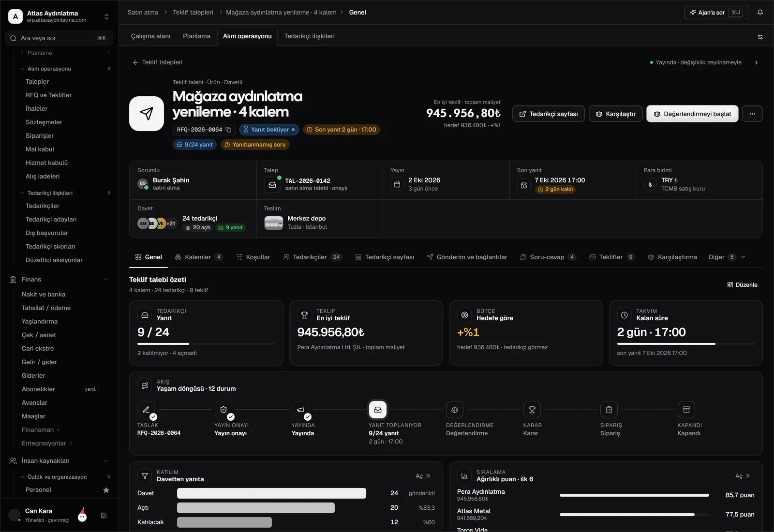Click the Kalan süre progress bar
This screenshot has width=774, height=532.
pyautogui.click(x=685, y=344)
